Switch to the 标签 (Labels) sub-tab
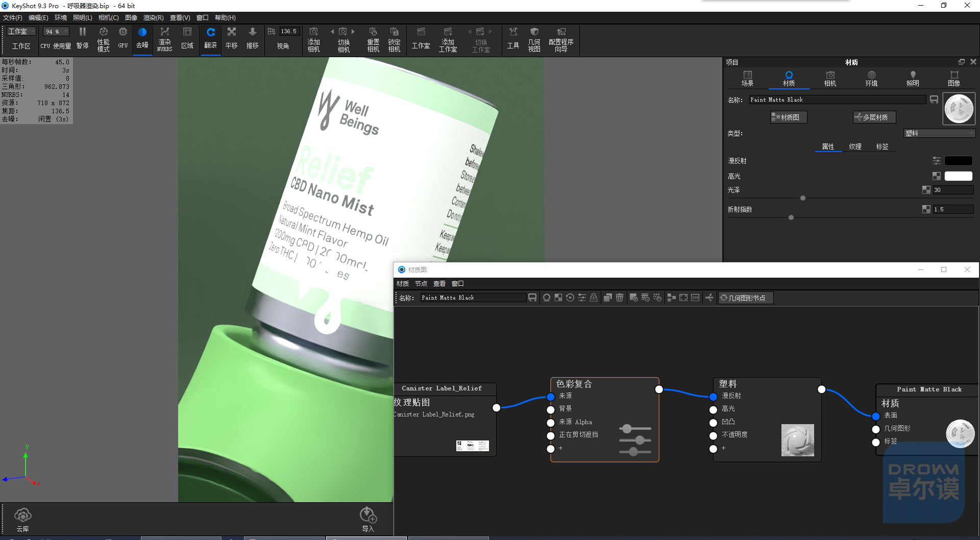 pos(882,147)
